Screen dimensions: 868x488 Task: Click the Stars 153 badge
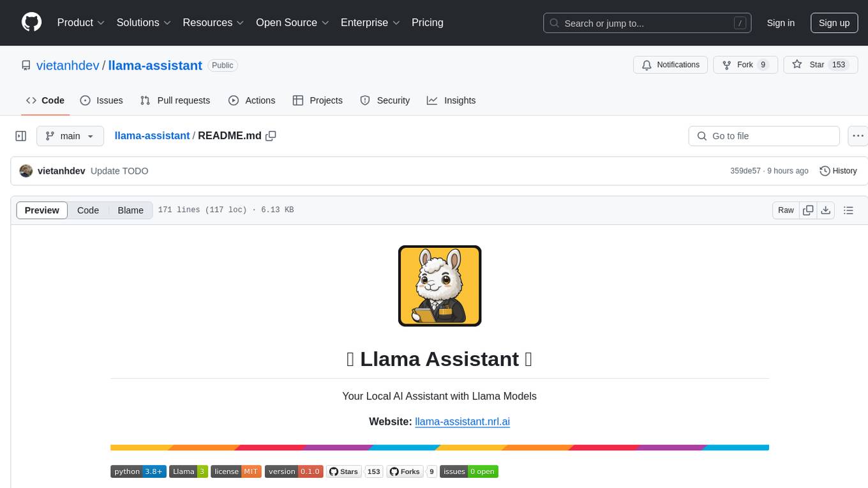355,471
